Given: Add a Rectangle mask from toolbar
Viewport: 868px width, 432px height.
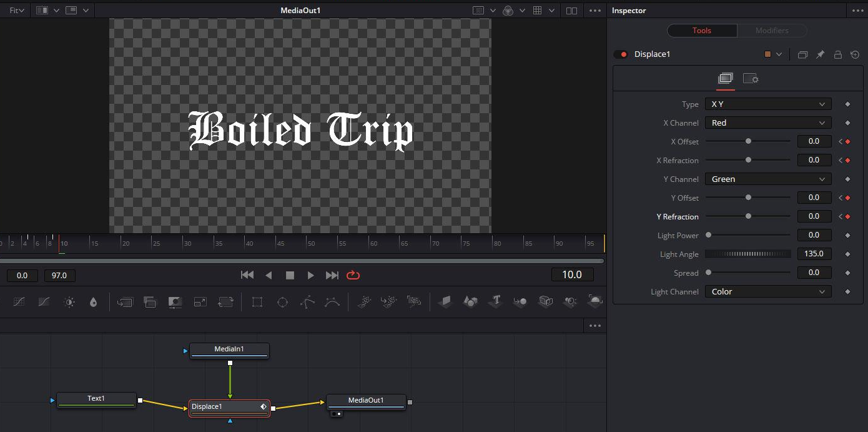Looking at the screenshot, I should [257, 302].
